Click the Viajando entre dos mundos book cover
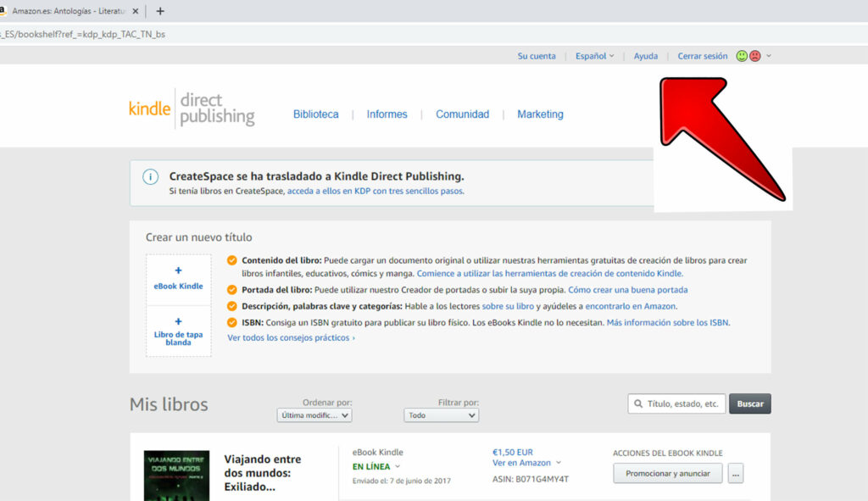This screenshot has width=868, height=501. pyautogui.click(x=176, y=476)
